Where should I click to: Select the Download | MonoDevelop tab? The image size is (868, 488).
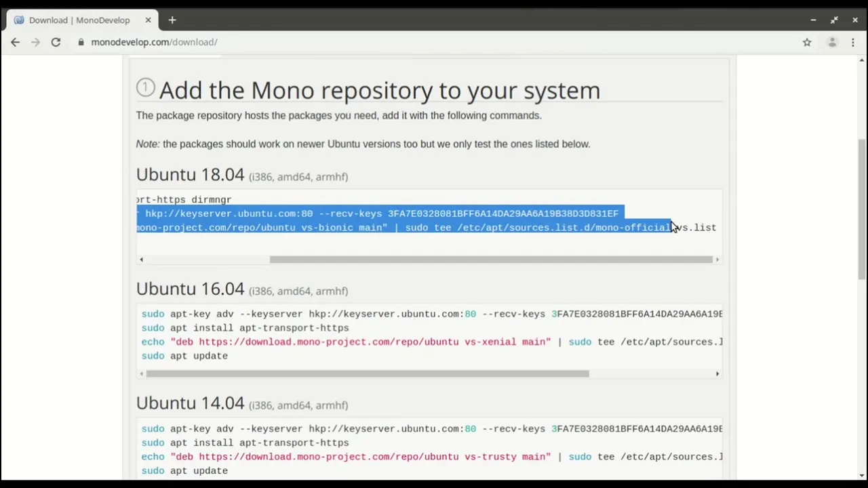(x=81, y=20)
